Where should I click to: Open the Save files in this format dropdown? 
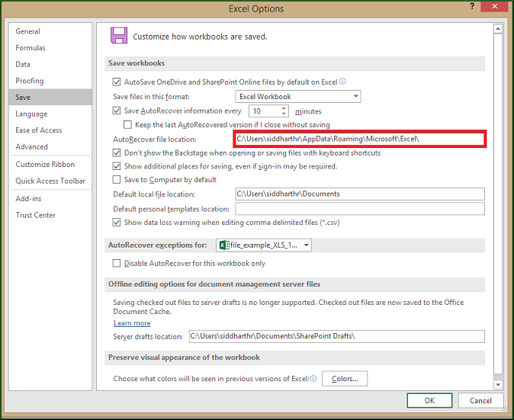coord(298,96)
